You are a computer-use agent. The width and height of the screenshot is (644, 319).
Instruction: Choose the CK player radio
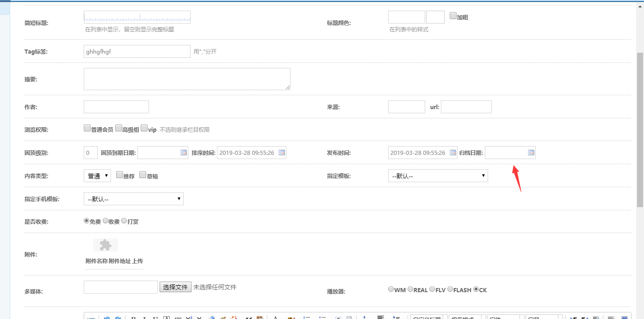(x=476, y=289)
